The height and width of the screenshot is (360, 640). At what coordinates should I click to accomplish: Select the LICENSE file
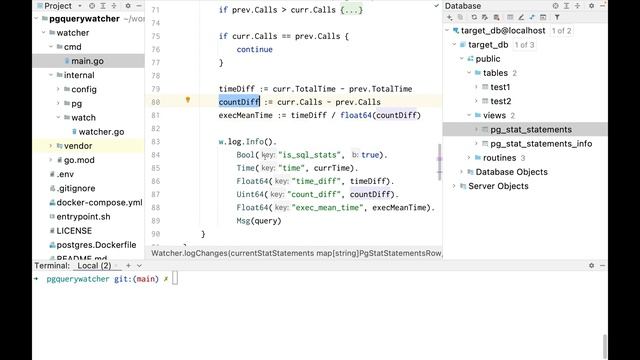pos(74,231)
